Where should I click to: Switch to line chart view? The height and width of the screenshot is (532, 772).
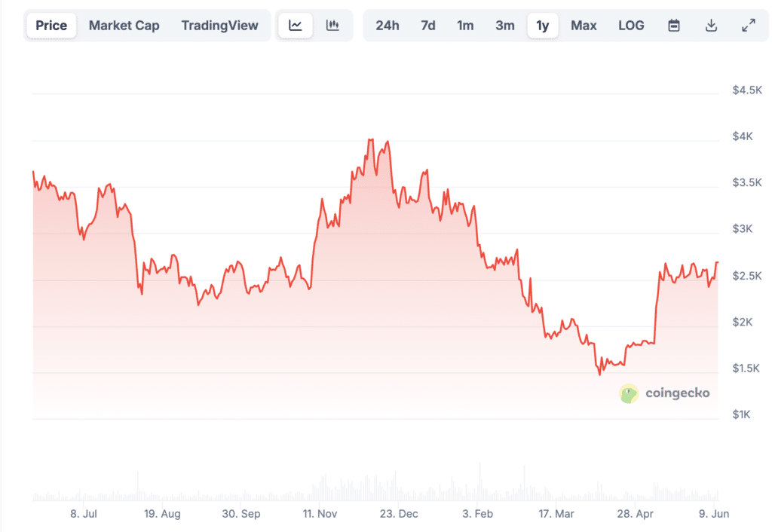(296, 26)
